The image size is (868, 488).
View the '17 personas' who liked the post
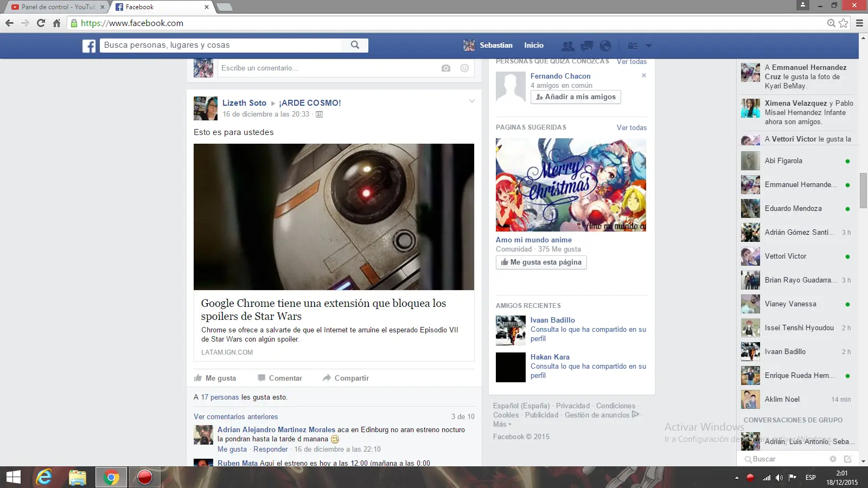(220, 397)
